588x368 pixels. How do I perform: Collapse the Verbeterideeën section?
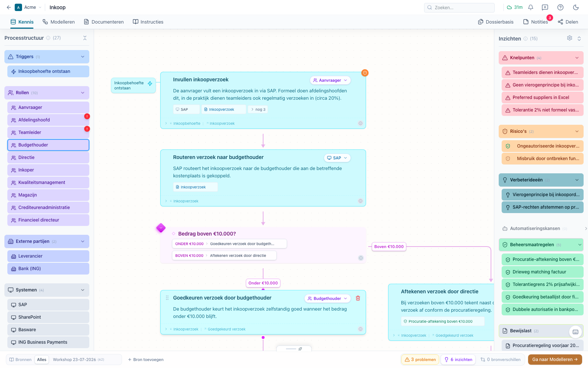point(577,180)
